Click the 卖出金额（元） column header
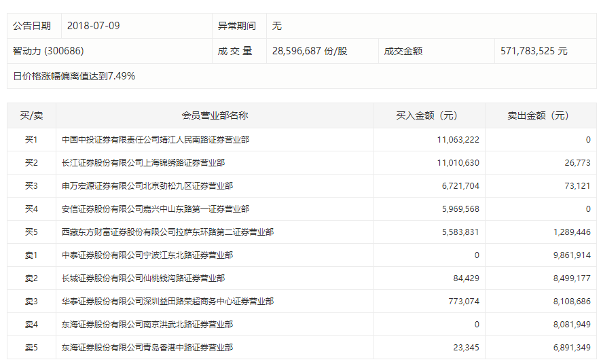601x364 pixels. coord(540,115)
